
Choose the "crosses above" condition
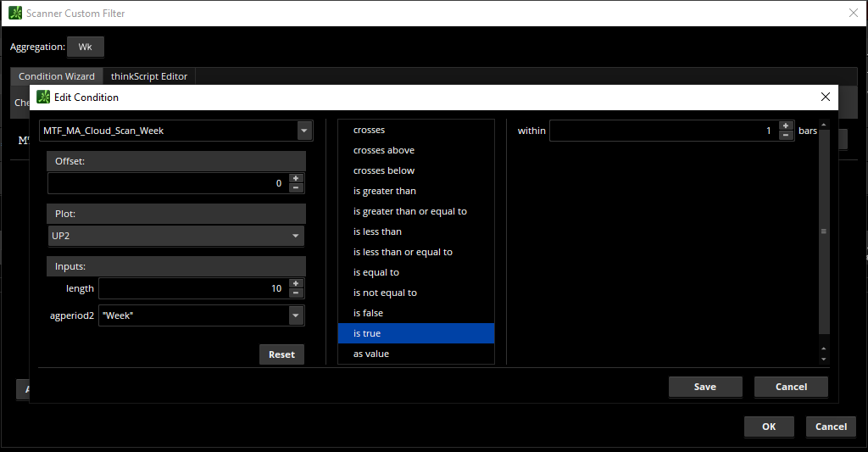pos(384,150)
